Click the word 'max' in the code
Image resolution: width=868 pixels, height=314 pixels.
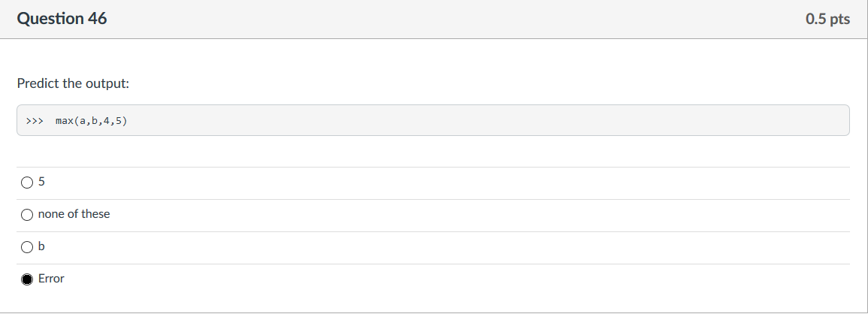click(x=65, y=121)
